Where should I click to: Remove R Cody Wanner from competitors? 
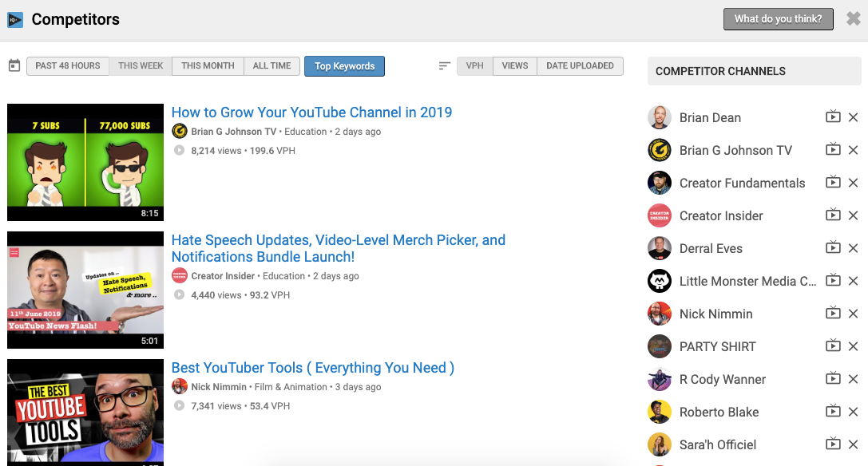[853, 379]
